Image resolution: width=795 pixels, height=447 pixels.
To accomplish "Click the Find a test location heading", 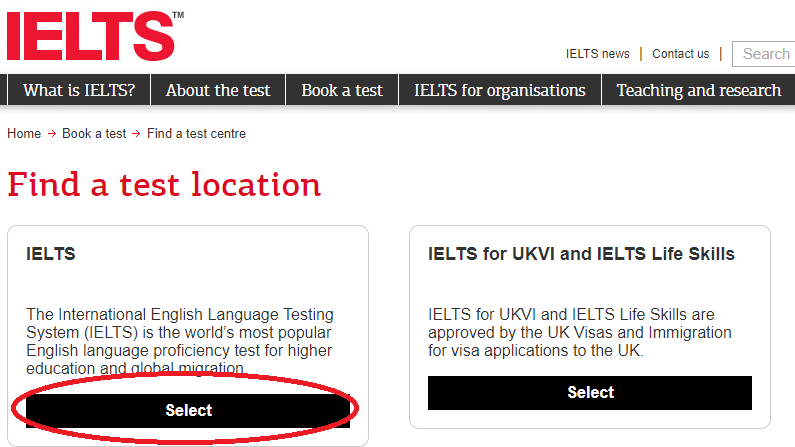I will click(x=164, y=184).
